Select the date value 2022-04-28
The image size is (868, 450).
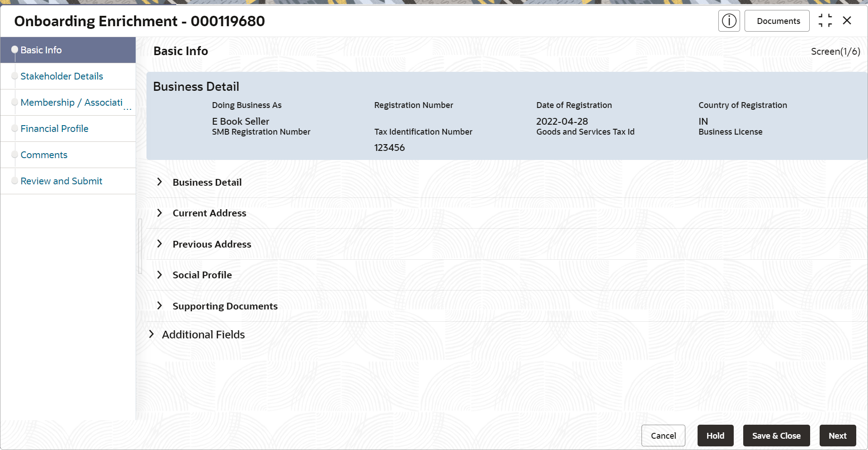click(562, 122)
